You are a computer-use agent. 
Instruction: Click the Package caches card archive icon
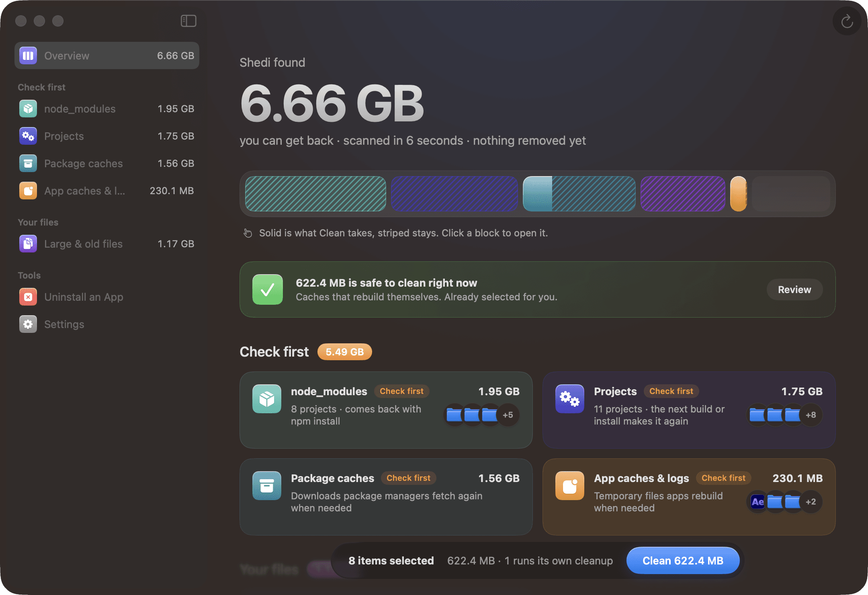[267, 486]
